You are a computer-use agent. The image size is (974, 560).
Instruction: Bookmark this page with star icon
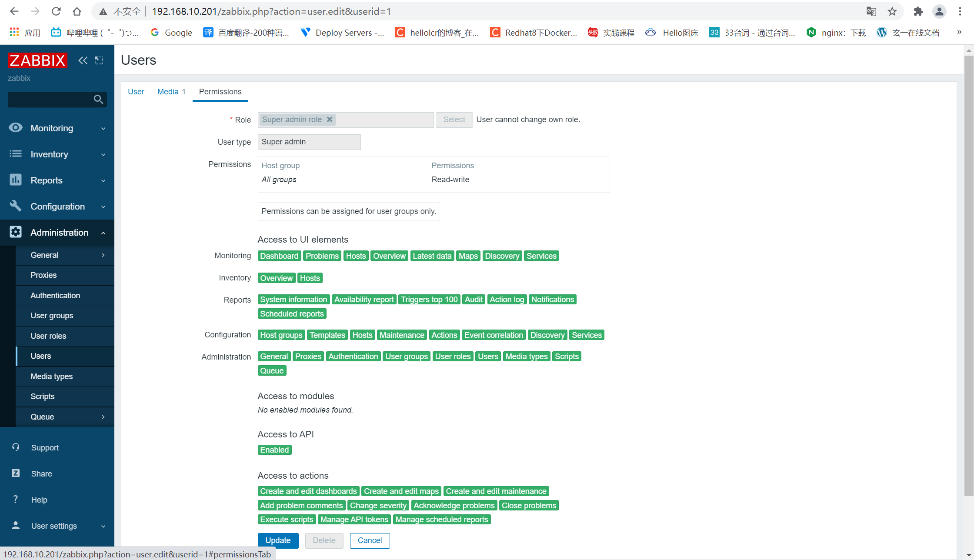pyautogui.click(x=892, y=11)
